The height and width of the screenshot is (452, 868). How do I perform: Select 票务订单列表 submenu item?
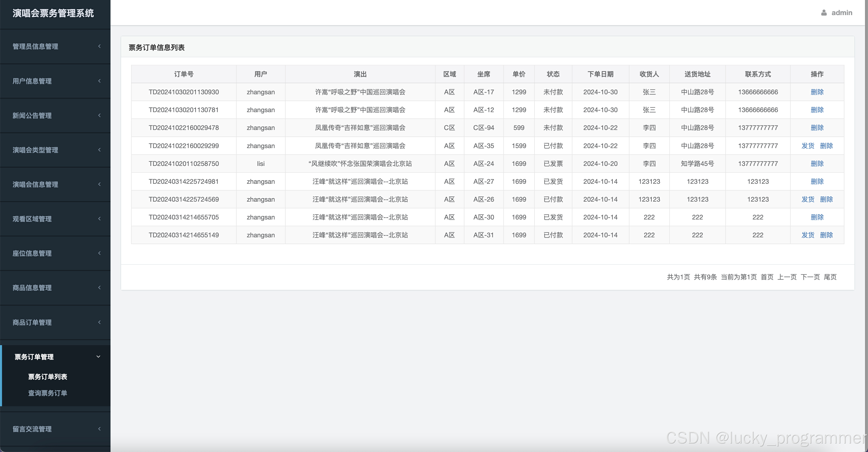47,376
